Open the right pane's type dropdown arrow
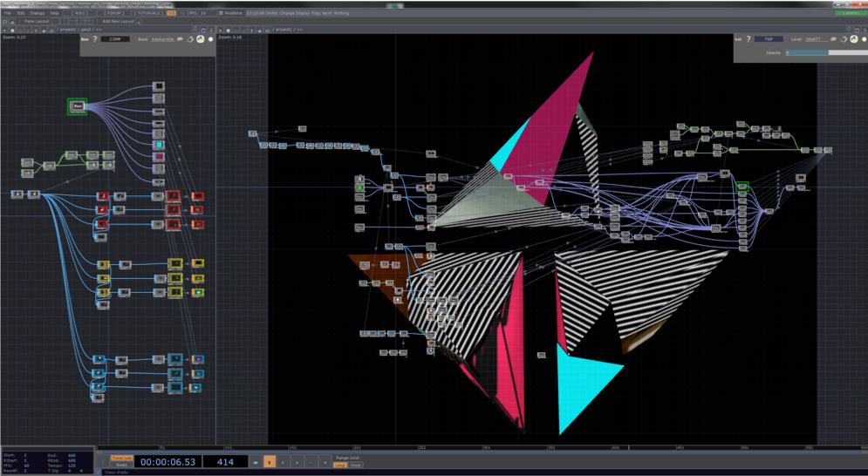 pyautogui.click(x=222, y=30)
